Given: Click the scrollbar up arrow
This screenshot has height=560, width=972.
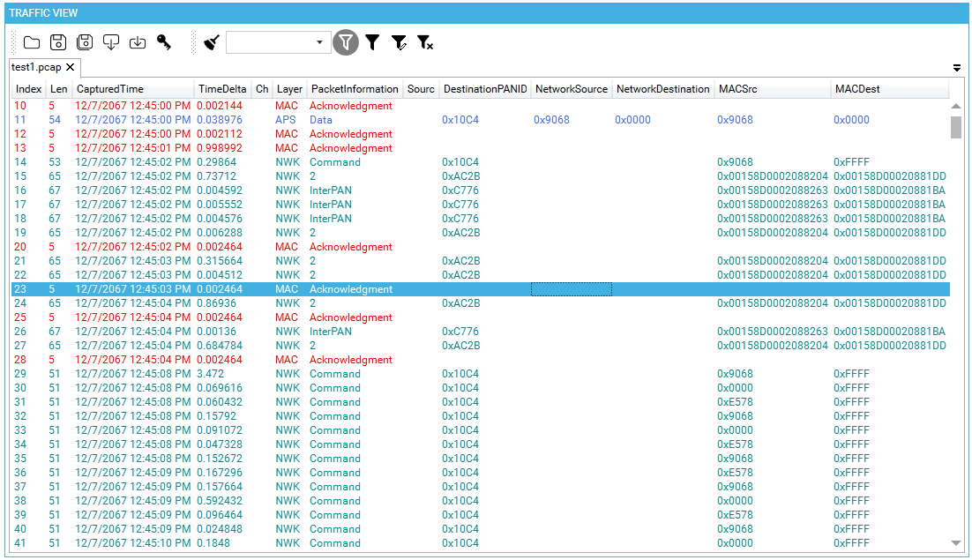Looking at the screenshot, I should coord(956,106).
